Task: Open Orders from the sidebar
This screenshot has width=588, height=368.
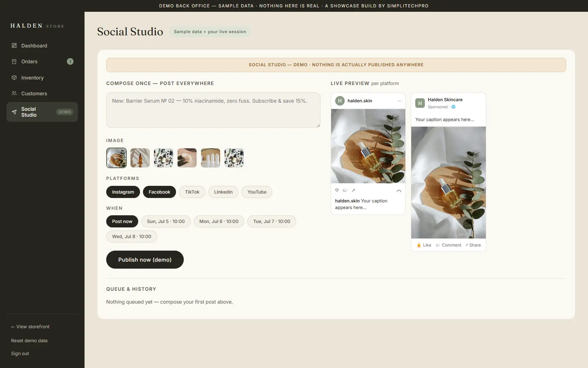Action: [x=42, y=61]
